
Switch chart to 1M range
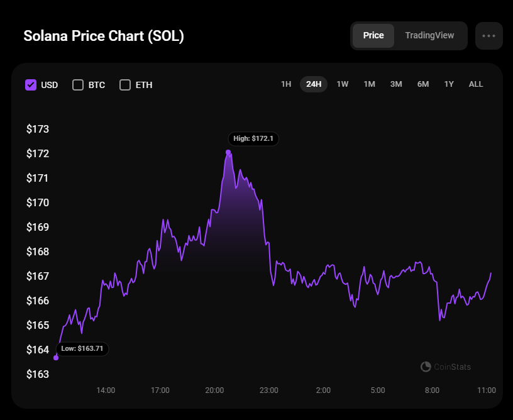click(370, 84)
